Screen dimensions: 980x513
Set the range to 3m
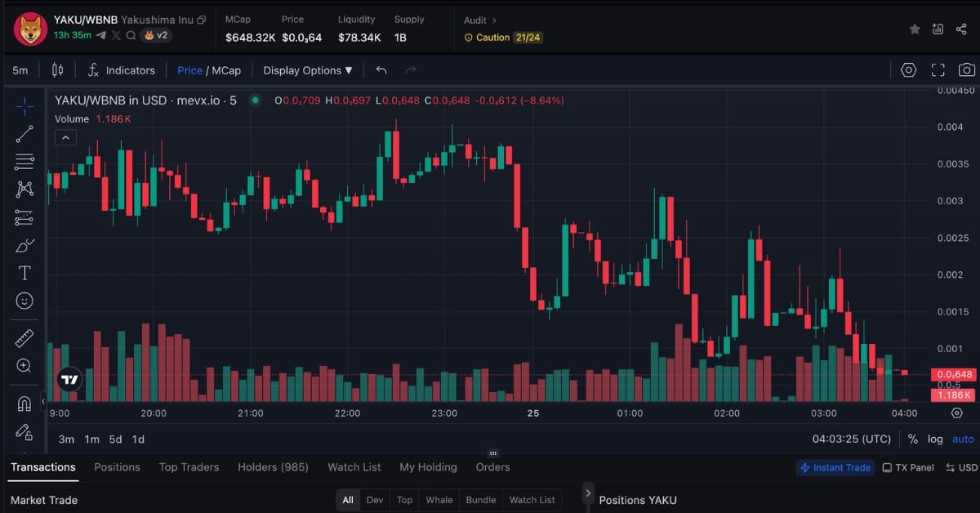(x=67, y=439)
